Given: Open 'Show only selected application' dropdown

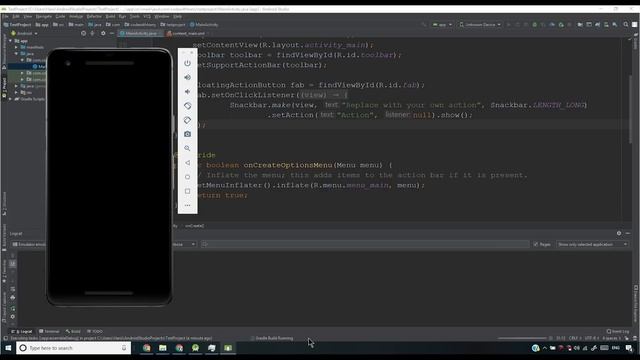Looking at the screenshot, I should pyautogui.click(x=592, y=244).
